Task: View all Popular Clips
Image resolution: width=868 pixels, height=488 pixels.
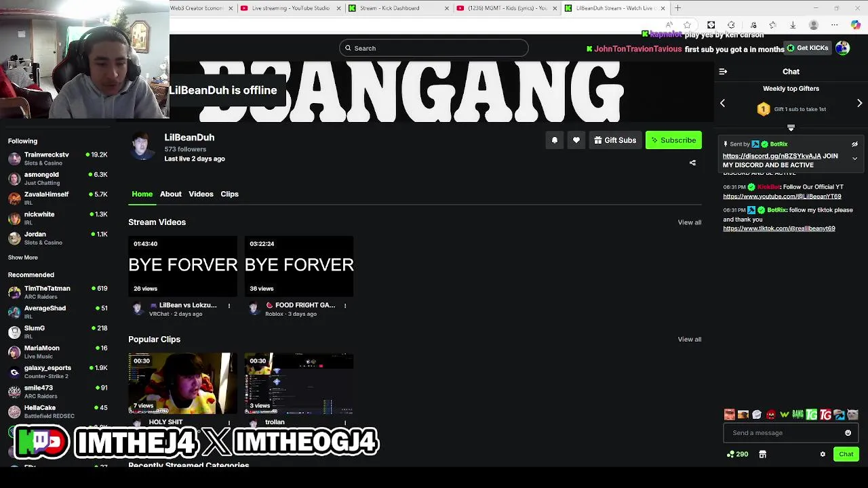Action: (x=690, y=340)
